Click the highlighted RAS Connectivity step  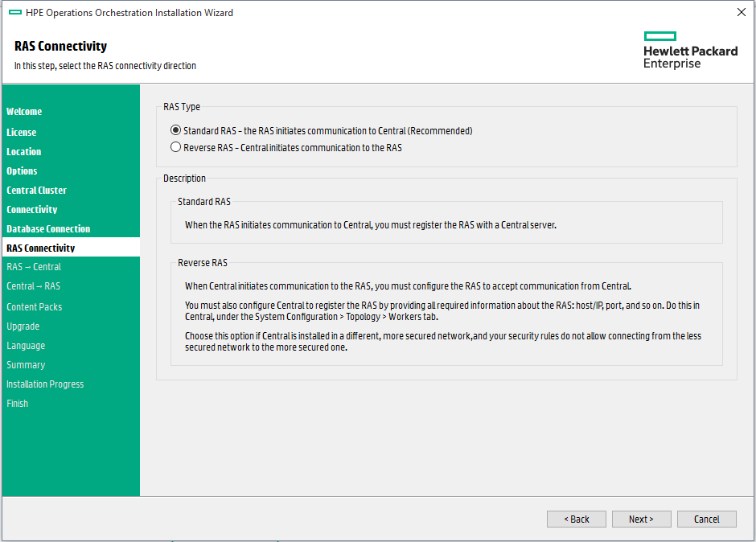click(41, 248)
